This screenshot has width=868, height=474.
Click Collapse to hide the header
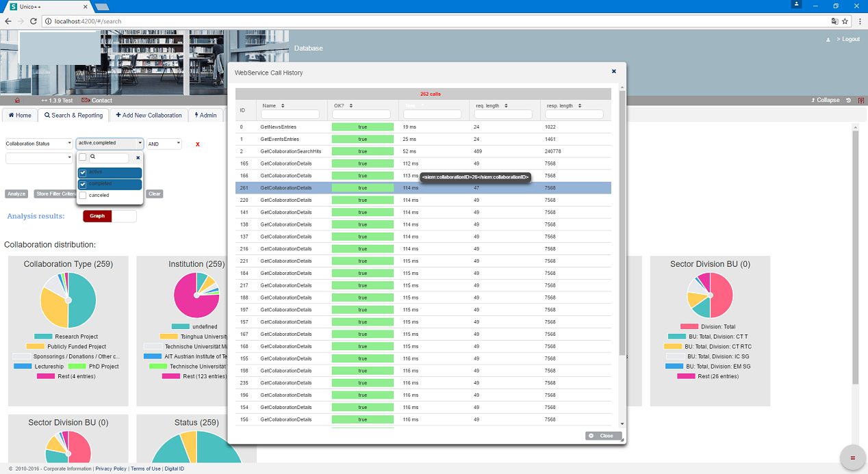point(825,101)
